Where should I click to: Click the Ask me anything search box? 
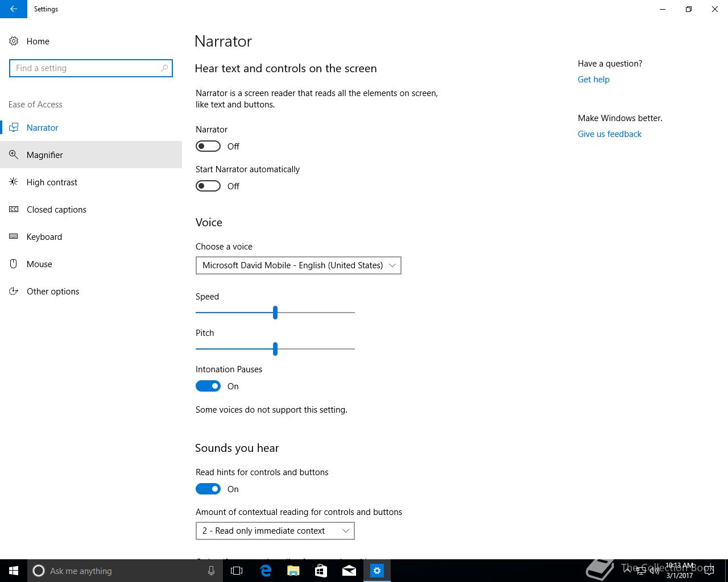[124, 571]
